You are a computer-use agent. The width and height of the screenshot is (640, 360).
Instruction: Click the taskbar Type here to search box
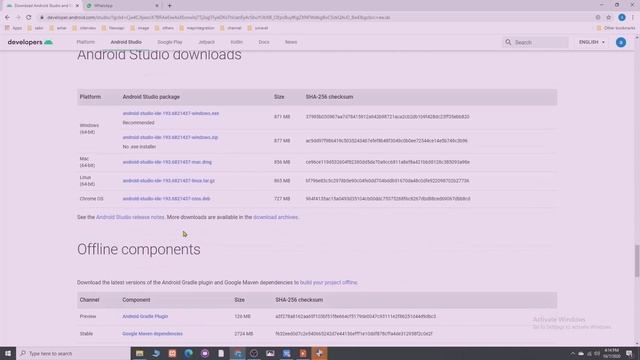[73, 353]
